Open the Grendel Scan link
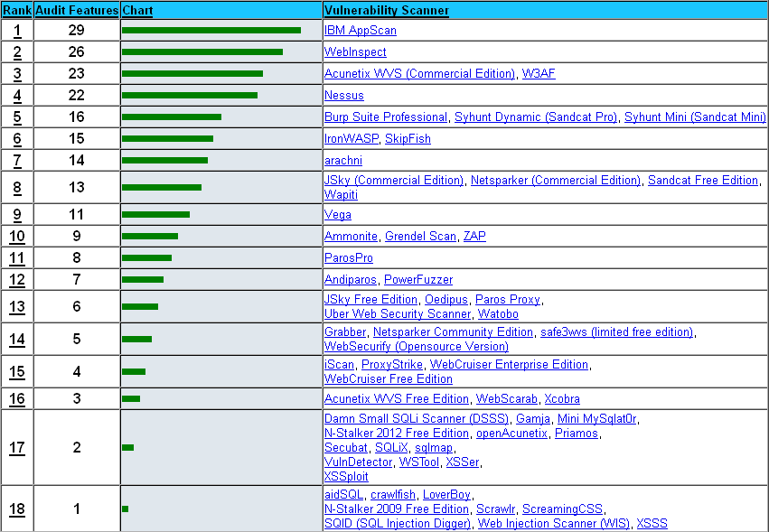Image resolution: width=769 pixels, height=532 pixels. [420, 237]
